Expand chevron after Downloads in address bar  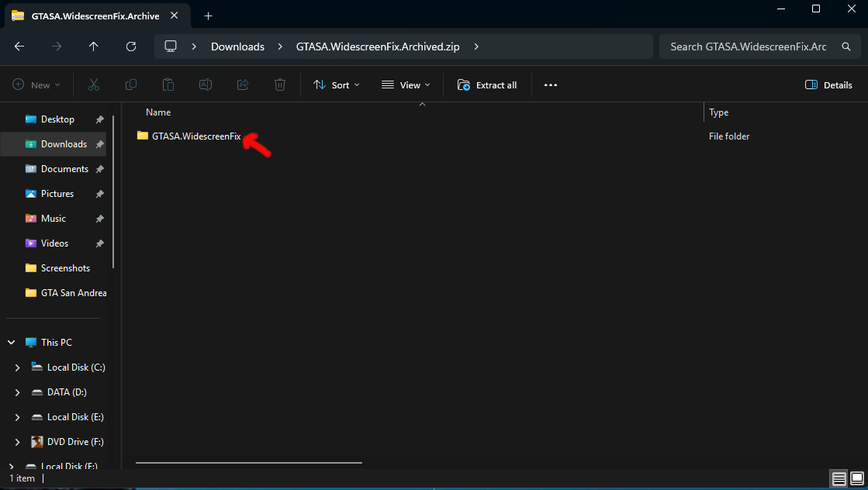click(x=280, y=47)
